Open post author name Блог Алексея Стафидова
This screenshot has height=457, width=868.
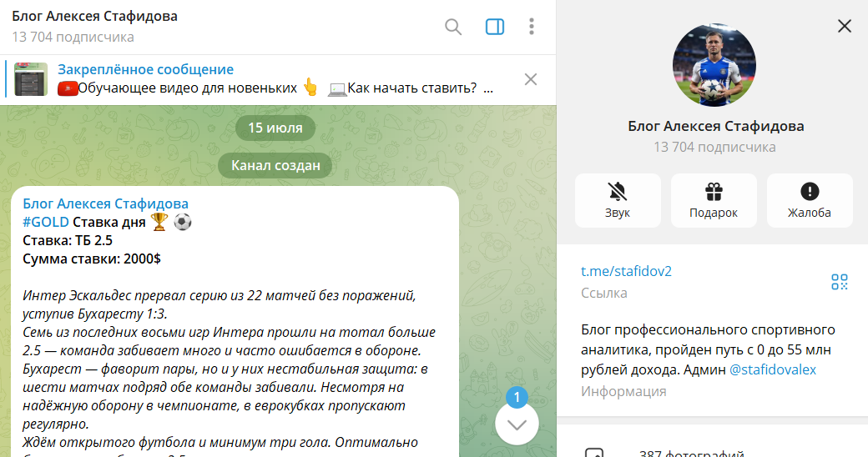[106, 203]
